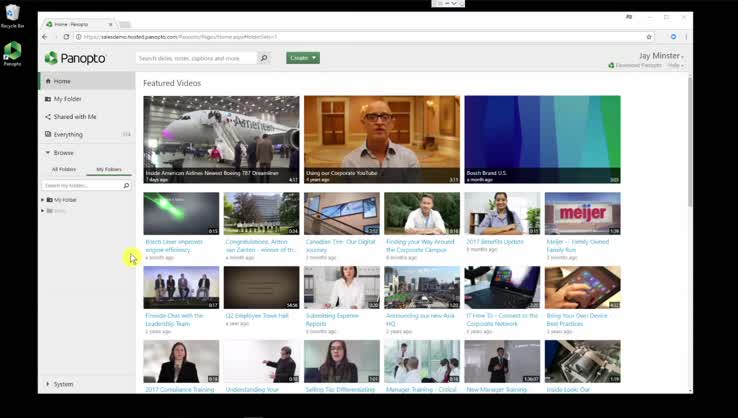This screenshot has width=738, height=418.
Task: Click the folder search magnifier icon in the sidebar
Action: [126, 185]
